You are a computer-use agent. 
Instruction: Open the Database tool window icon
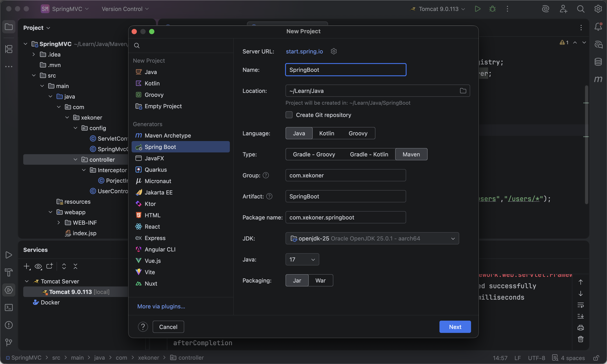598,62
